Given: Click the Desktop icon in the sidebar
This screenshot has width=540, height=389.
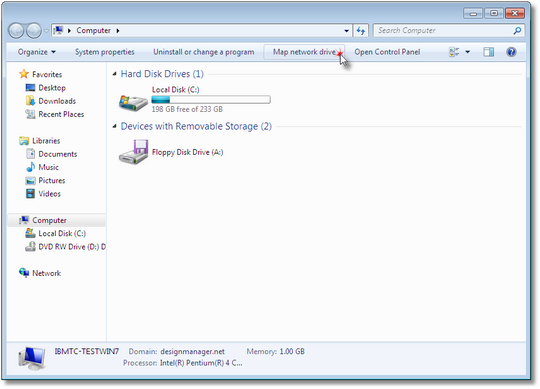Looking at the screenshot, I should click(30, 87).
